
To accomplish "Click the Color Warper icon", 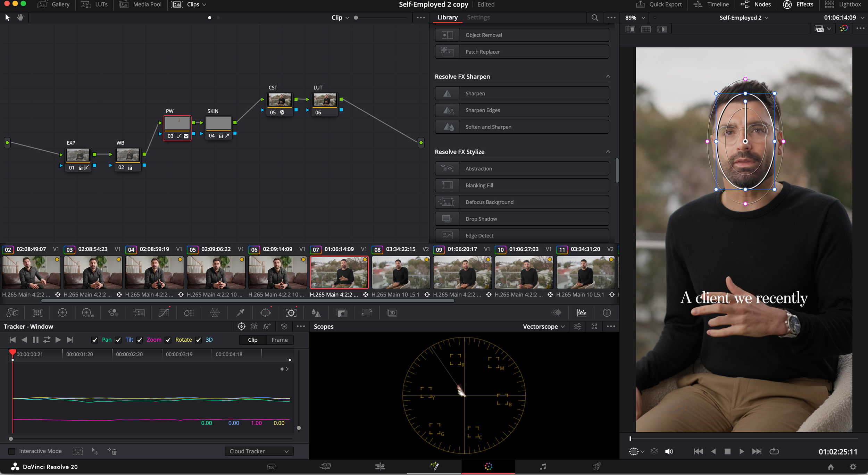I will (215, 313).
